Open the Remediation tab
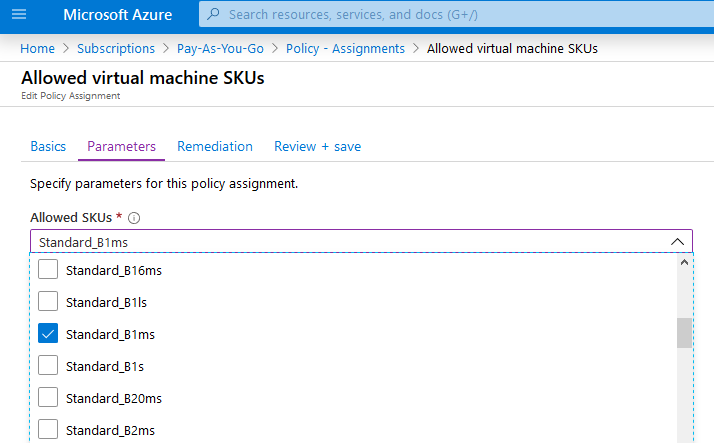 [215, 146]
